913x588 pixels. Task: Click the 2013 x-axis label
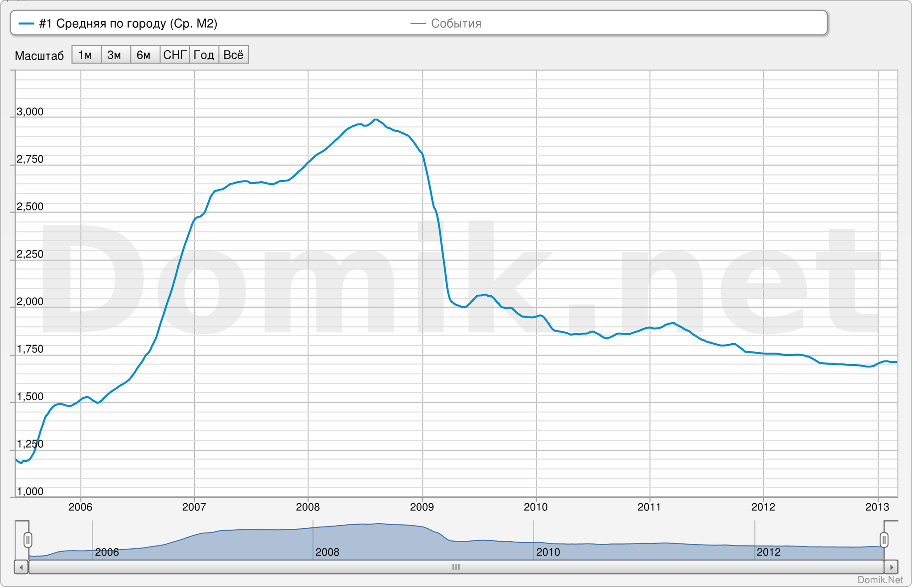point(877,507)
